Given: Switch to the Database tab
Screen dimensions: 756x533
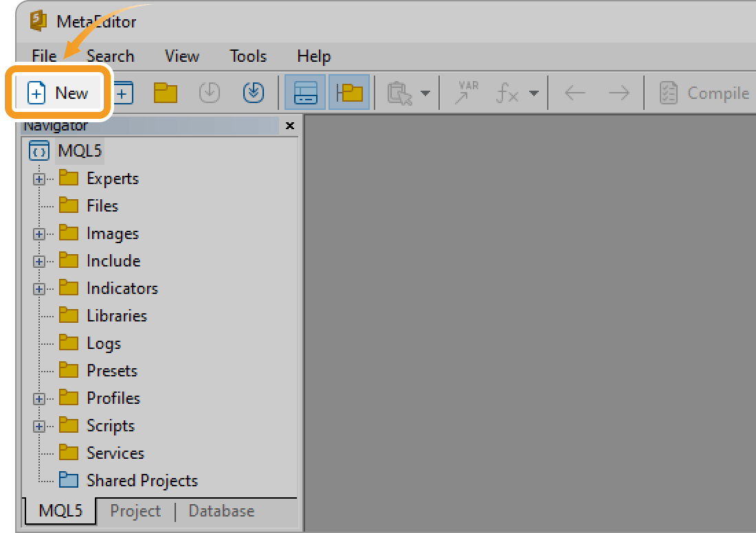Looking at the screenshot, I should [221, 511].
